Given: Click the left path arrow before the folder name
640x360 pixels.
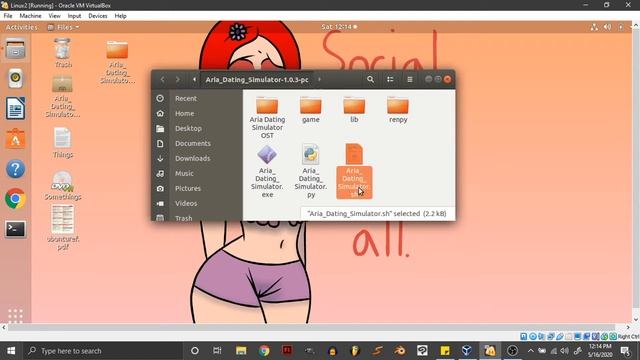Looking at the screenshot, I should point(194,80).
